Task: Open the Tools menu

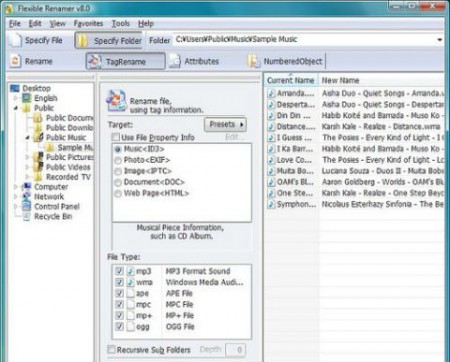Action: (120, 24)
